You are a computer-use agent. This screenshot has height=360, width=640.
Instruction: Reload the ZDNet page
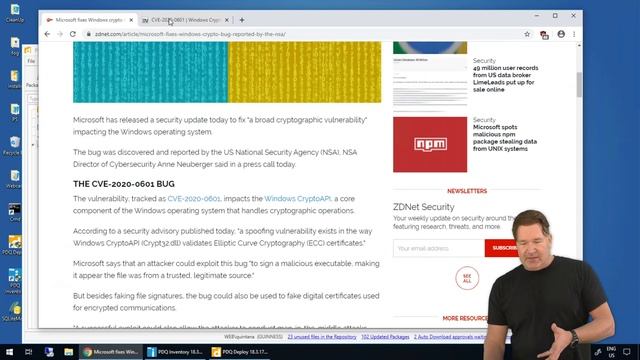point(73,34)
